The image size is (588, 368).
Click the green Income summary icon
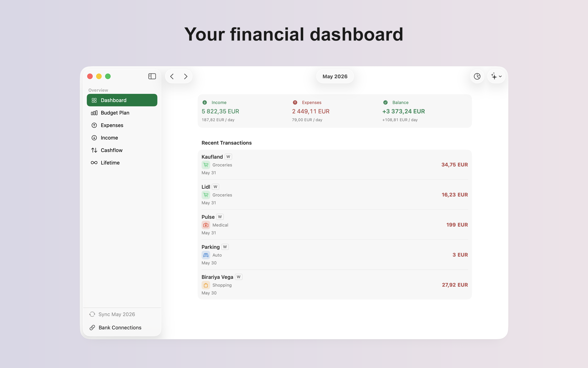(205, 102)
